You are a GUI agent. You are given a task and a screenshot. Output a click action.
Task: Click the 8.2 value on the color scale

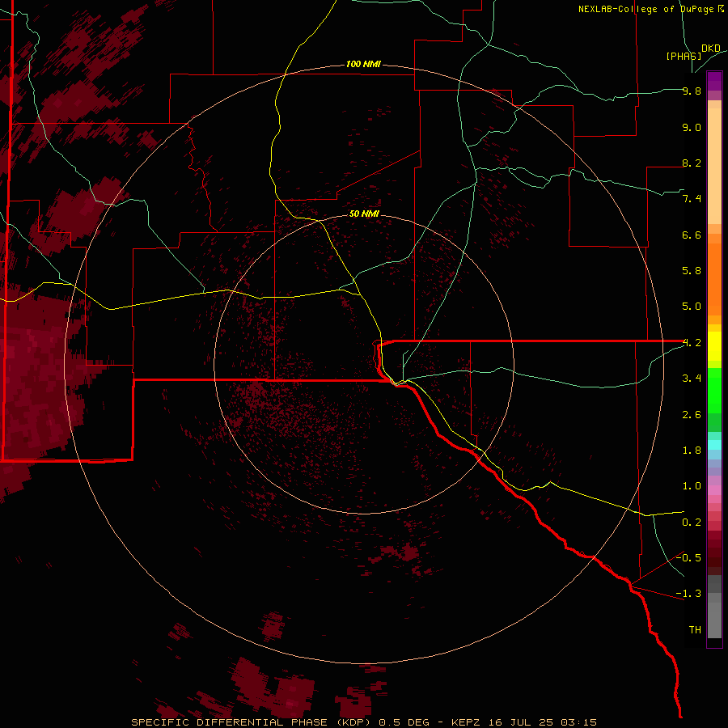click(692, 163)
